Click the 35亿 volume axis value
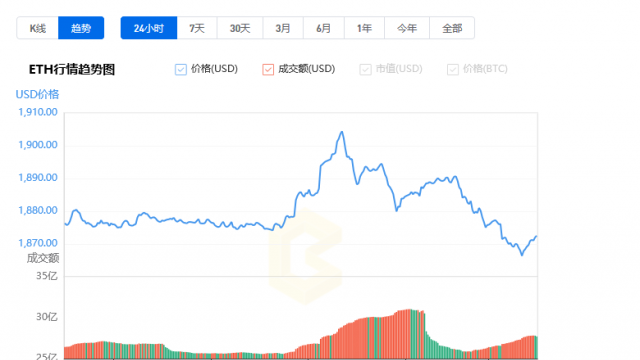This screenshot has width=640, height=360. click(x=47, y=276)
